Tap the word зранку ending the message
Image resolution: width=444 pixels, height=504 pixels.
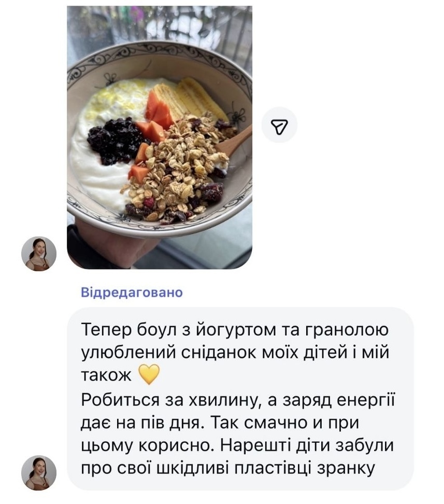pos(346,469)
